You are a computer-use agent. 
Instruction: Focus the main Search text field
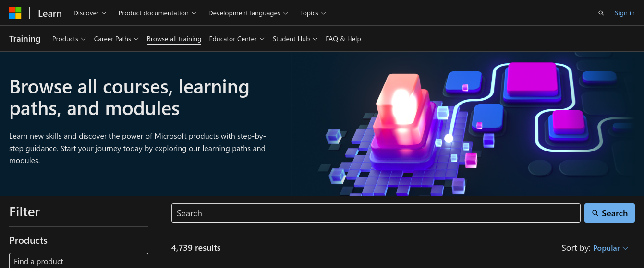[376, 213]
